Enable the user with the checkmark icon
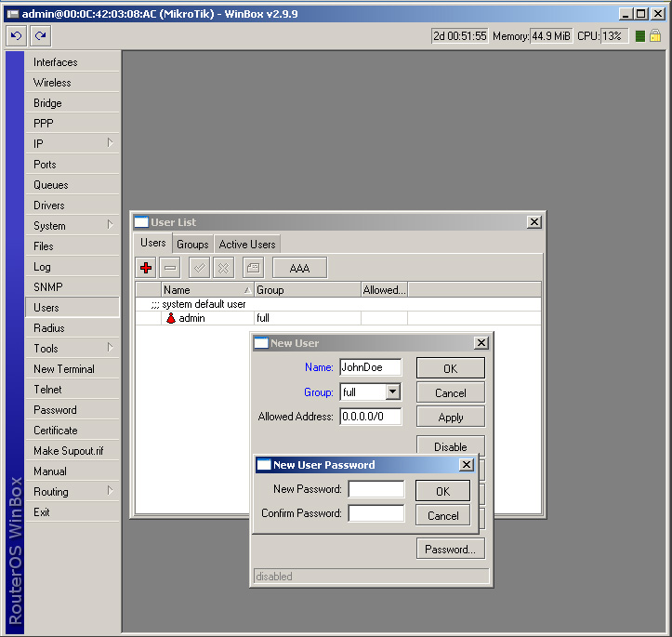Image resolution: width=672 pixels, height=637 pixels. tap(199, 268)
